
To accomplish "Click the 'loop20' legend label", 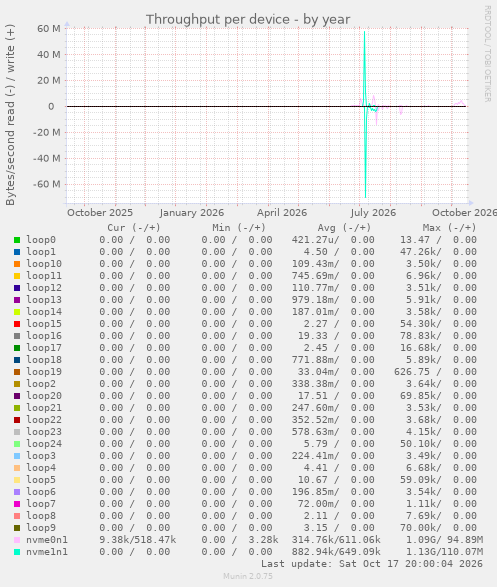I will pyautogui.click(x=44, y=395).
